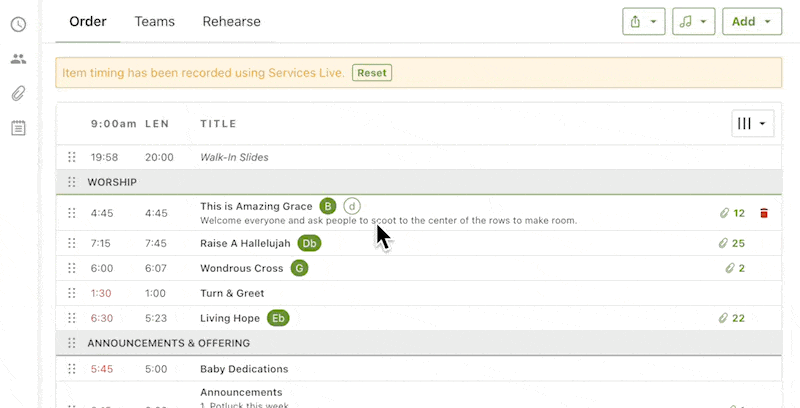The width and height of the screenshot is (800, 408).
Task: Click drag handle for This is Amazing Grace
Action: pos(71,213)
